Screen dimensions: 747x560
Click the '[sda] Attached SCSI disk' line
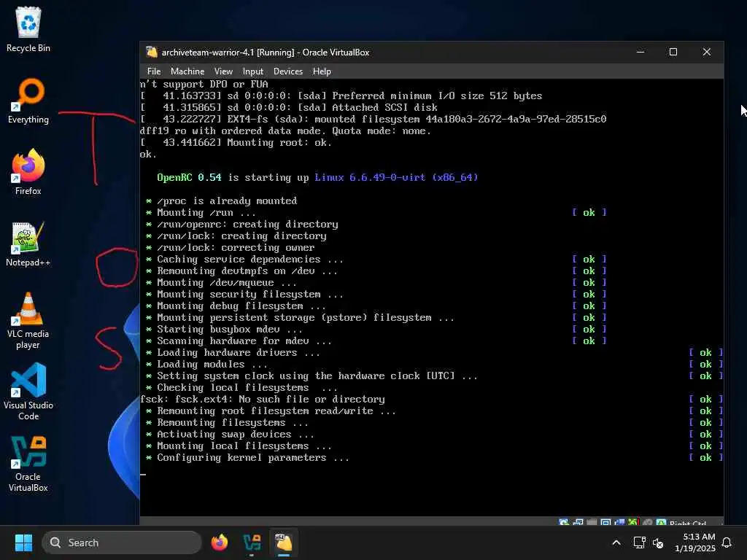coord(289,108)
